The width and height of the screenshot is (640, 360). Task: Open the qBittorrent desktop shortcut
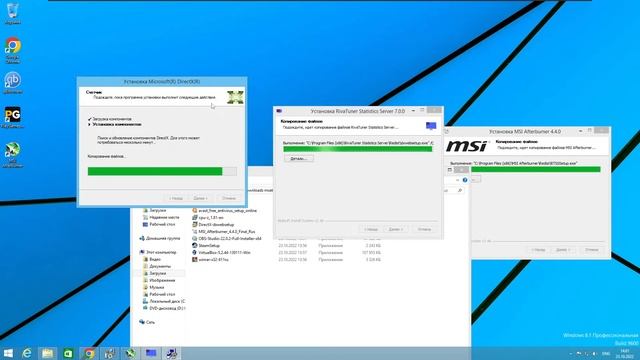[x=13, y=83]
